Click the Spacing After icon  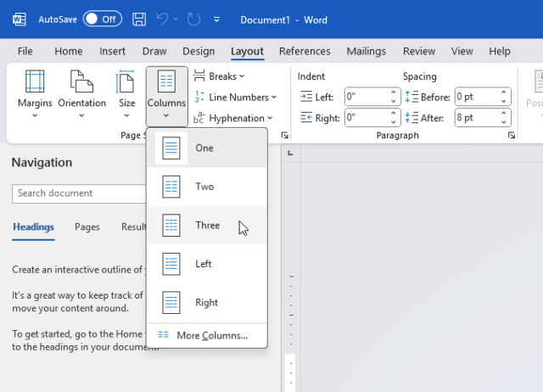click(411, 118)
